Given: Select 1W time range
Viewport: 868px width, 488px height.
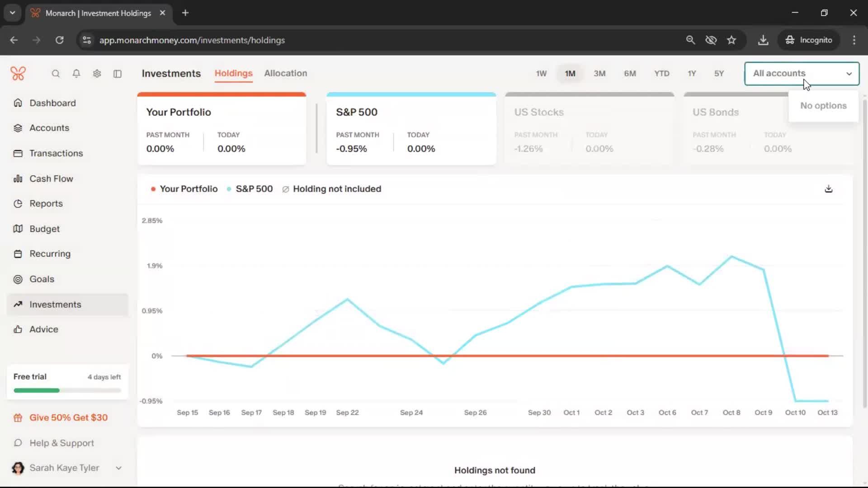Looking at the screenshot, I should tap(541, 74).
